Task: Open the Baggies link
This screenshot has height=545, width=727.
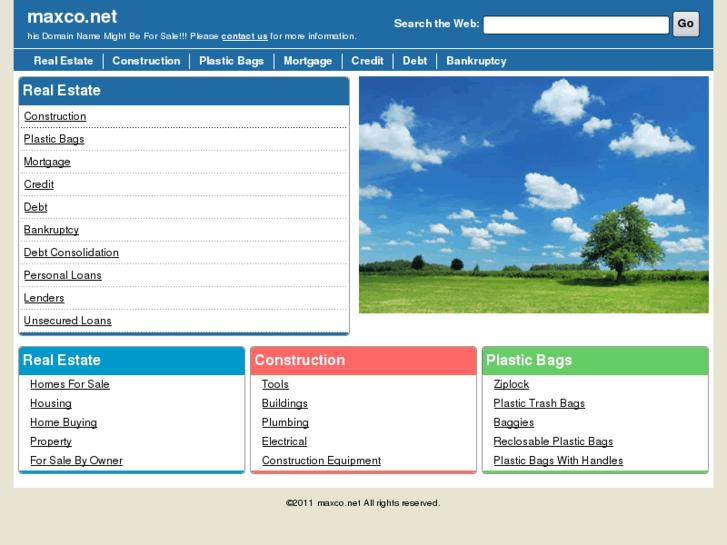Action: click(514, 423)
